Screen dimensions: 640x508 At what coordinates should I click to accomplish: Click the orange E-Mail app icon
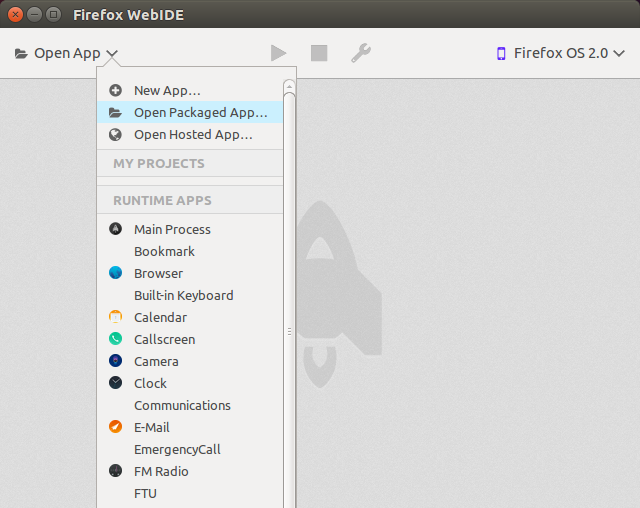click(116, 427)
